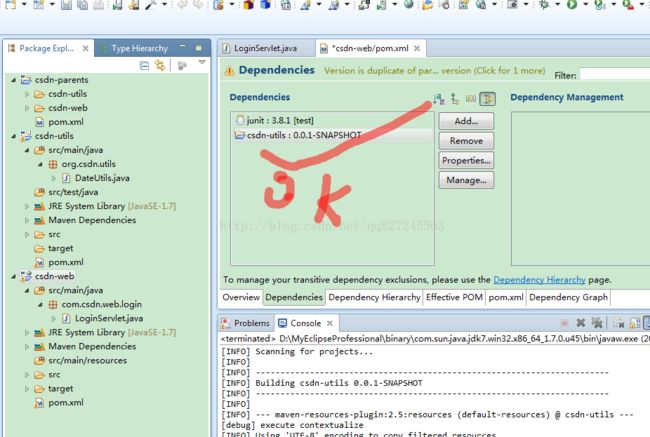This screenshot has height=437, width=650.
Task: Click the warning icon beside Dependencies heading
Action: (x=229, y=71)
